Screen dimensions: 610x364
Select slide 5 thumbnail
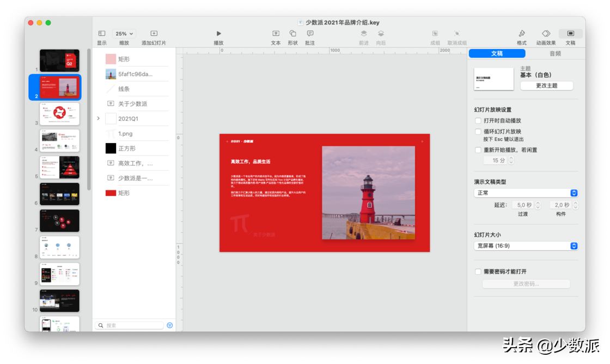[59, 168]
